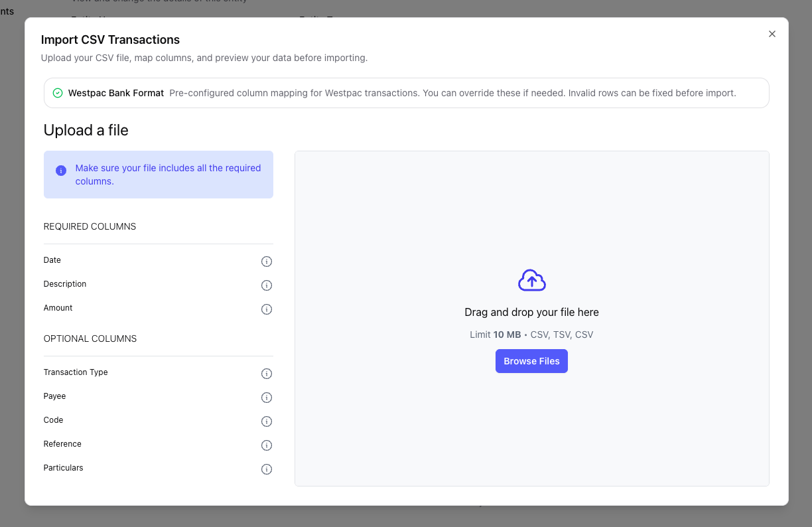Click the green check icon for Westpac format

58,93
